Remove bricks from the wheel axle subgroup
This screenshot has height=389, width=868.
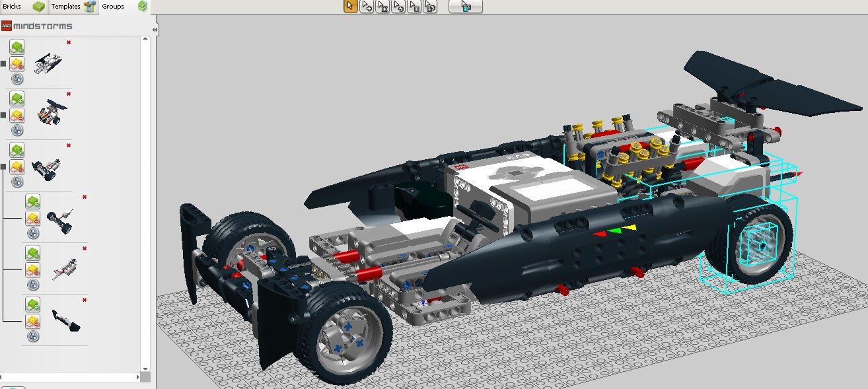pyautogui.click(x=33, y=218)
